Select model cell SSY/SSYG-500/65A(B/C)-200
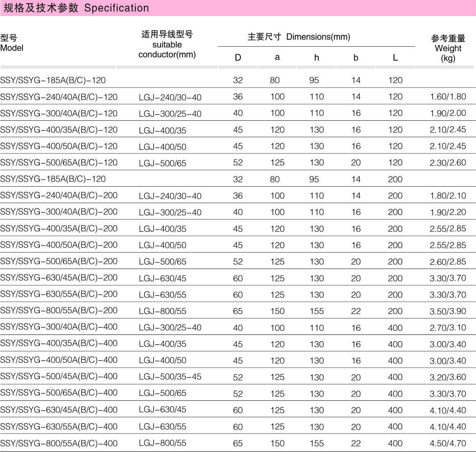The width and height of the screenshot is (476, 452). 59,261
